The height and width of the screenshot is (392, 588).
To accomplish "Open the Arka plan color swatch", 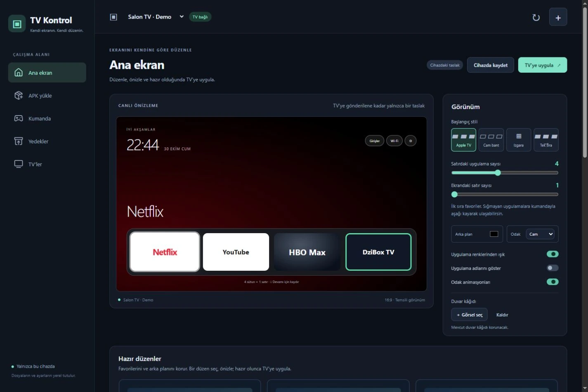I will (494, 234).
